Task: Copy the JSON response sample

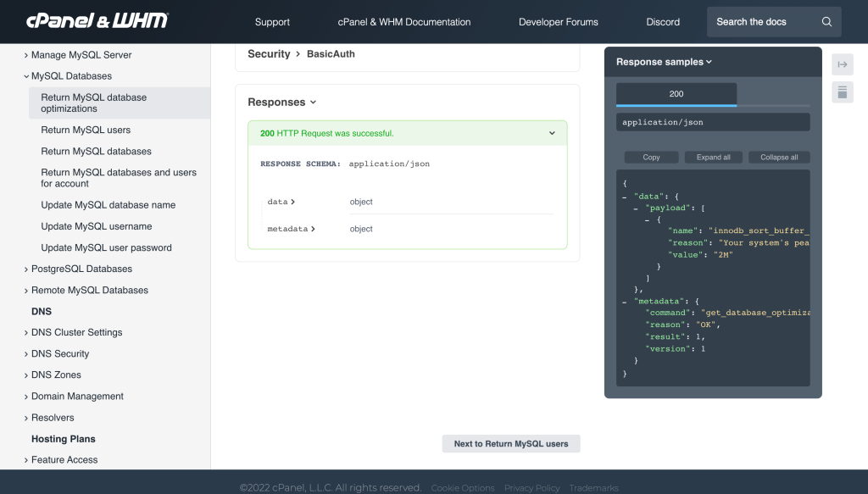Action: click(651, 158)
